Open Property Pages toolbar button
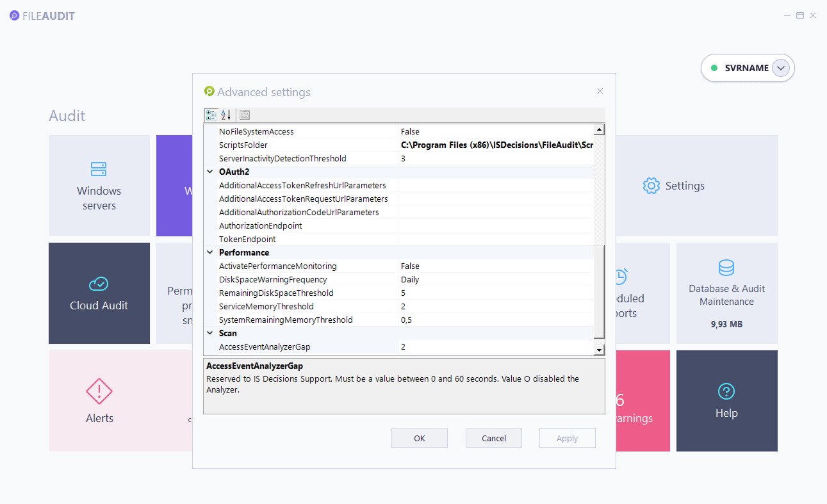827x504 pixels. click(x=245, y=115)
